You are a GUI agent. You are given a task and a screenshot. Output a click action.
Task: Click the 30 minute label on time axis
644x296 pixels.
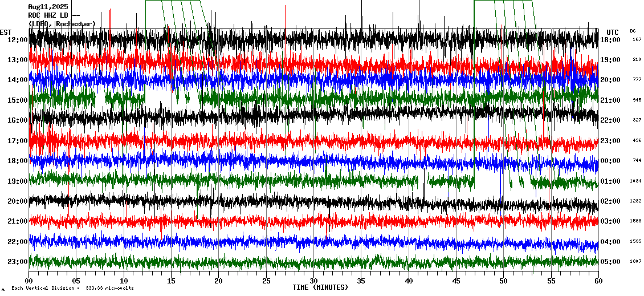313,281
